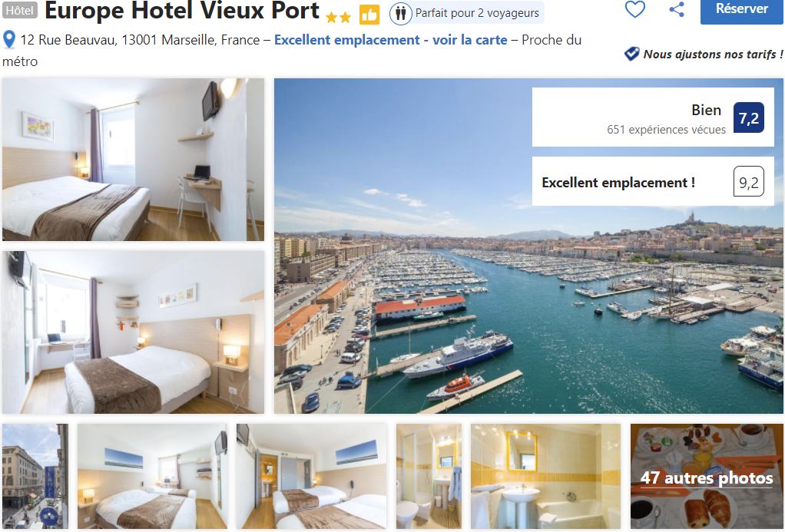Open Excellent emplacement - voir la carte link
The image size is (785, 532).
(390, 40)
